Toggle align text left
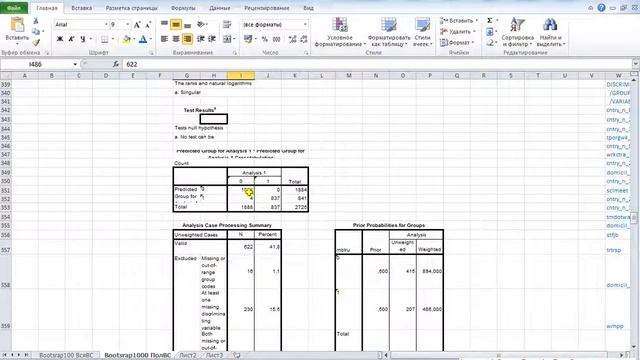The image size is (640, 360). coord(164,39)
